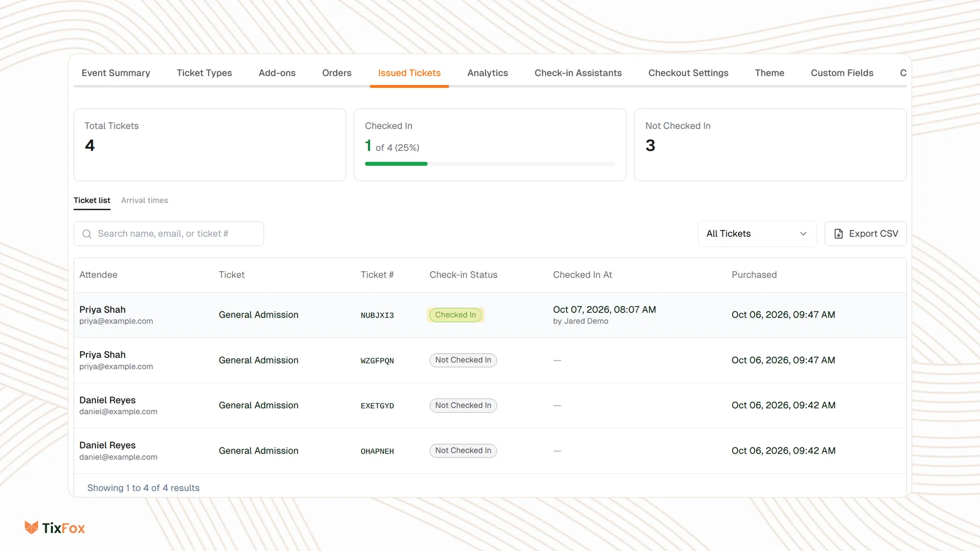Click the Purchased column header
The width and height of the screenshot is (980, 551).
(x=754, y=275)
